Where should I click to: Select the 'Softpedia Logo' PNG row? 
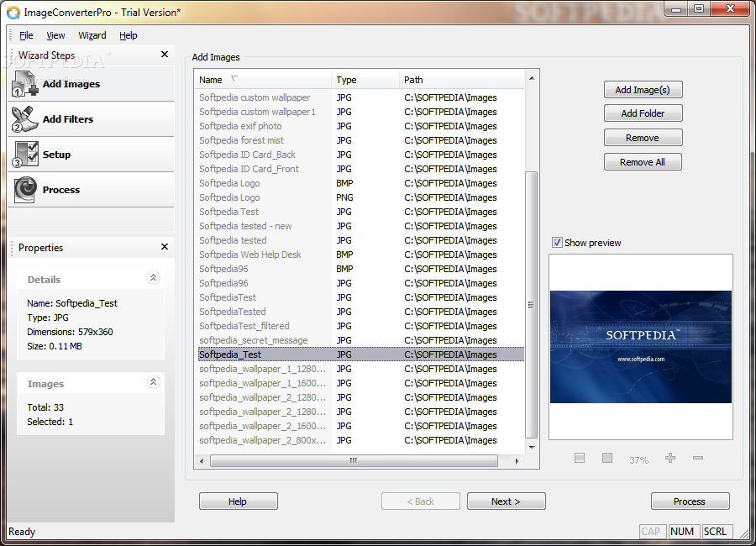[x=360, y=197]
